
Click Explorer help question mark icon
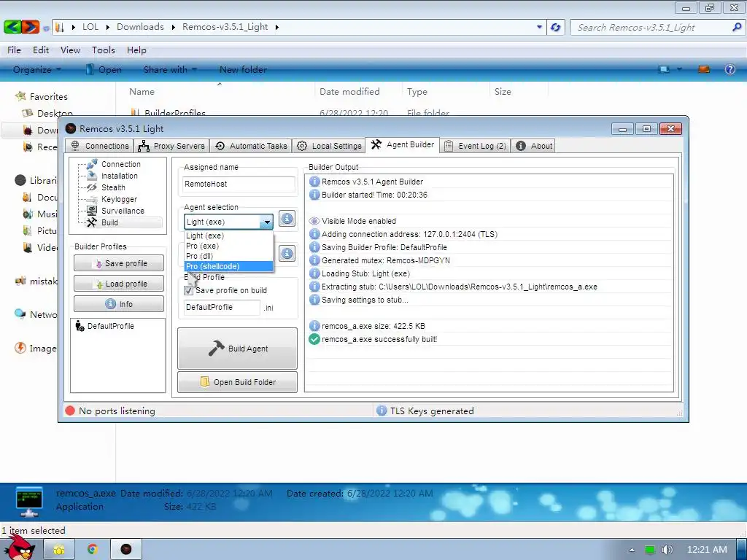(729, 69)
